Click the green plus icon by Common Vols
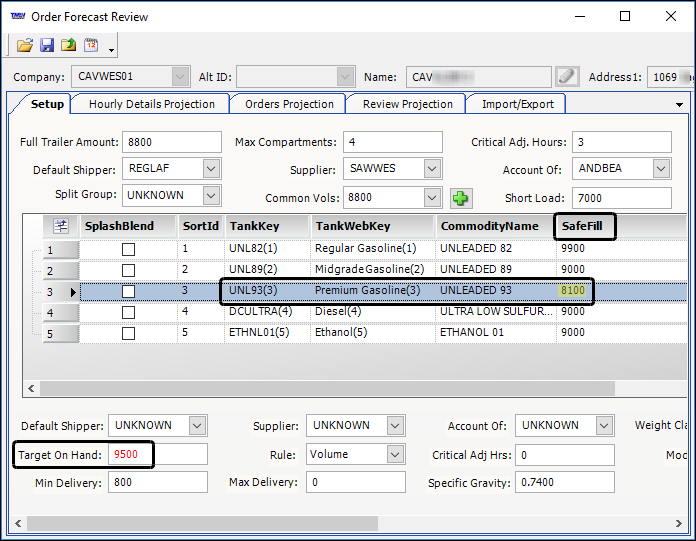Screen dimensions: 696x541 tap(460, 198)
